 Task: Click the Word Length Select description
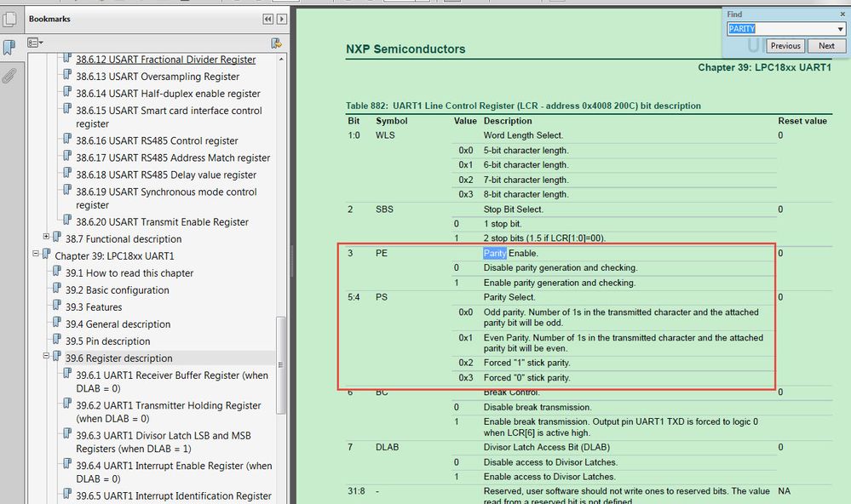523,135
